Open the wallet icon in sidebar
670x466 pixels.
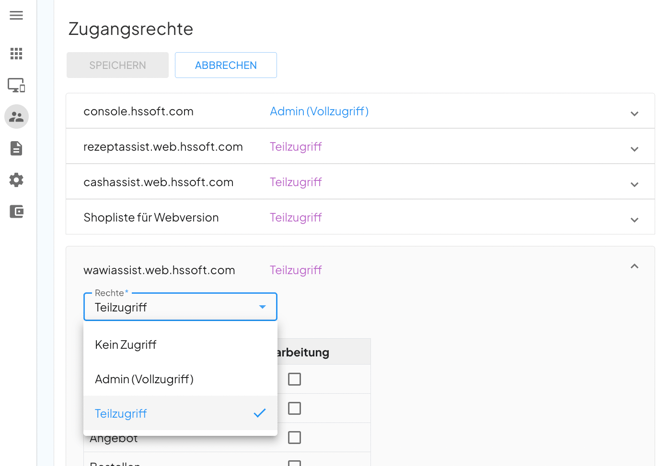click(x=16, y=212)
